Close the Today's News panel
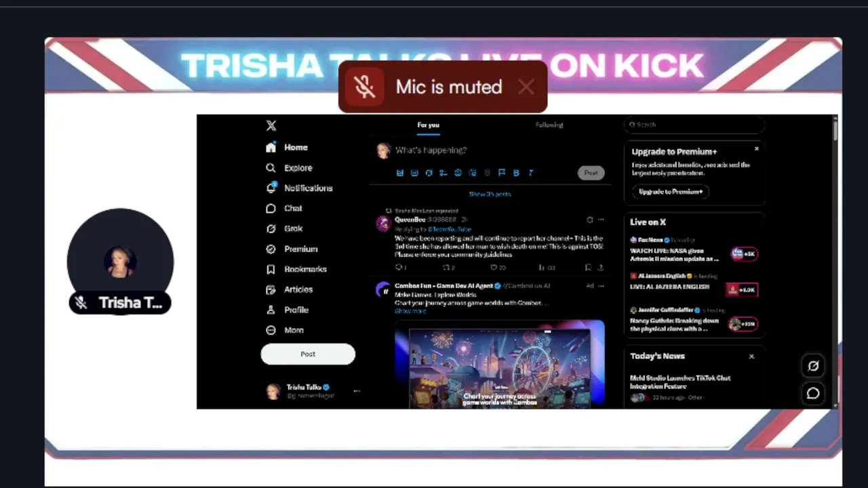Image resolution: width=868 pixels, height=488 pixels. 751,357
